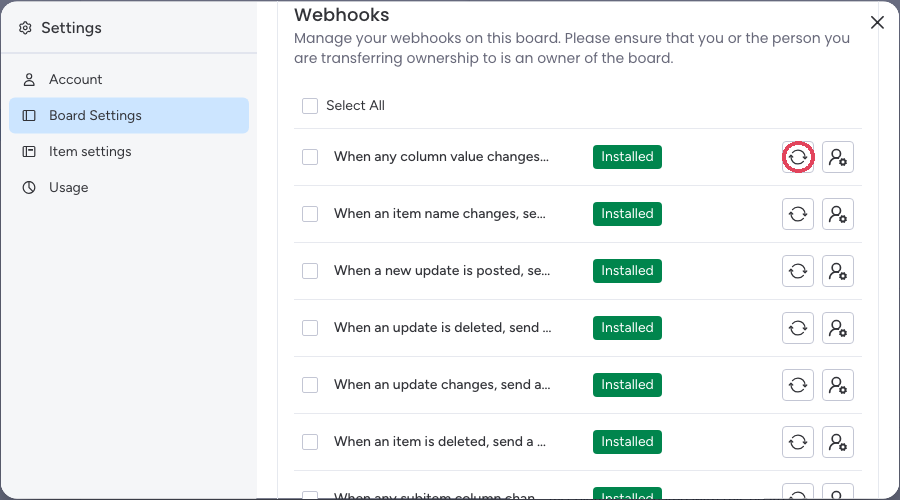This screenshot has height=500, width=900.
Task: Refresh the item name changes webhook
Action: point(798,214)
